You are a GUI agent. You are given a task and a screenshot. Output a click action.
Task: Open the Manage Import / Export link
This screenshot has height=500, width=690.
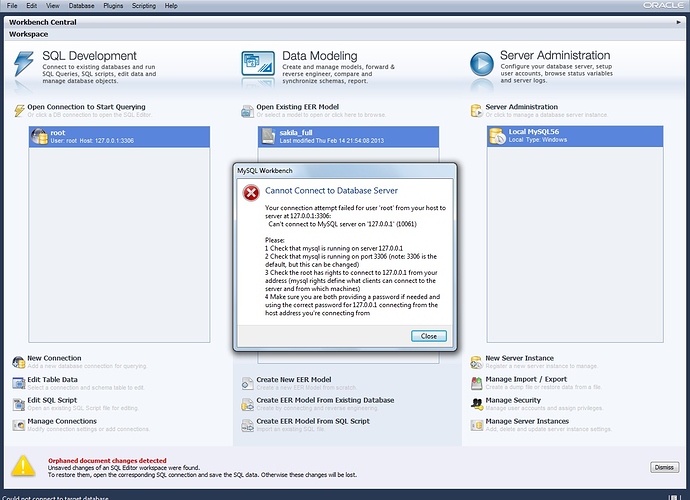[526, 379]
